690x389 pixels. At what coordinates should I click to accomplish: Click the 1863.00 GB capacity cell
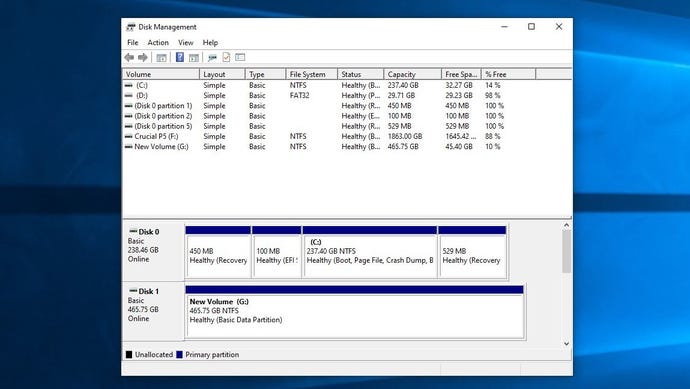(405, 136)
